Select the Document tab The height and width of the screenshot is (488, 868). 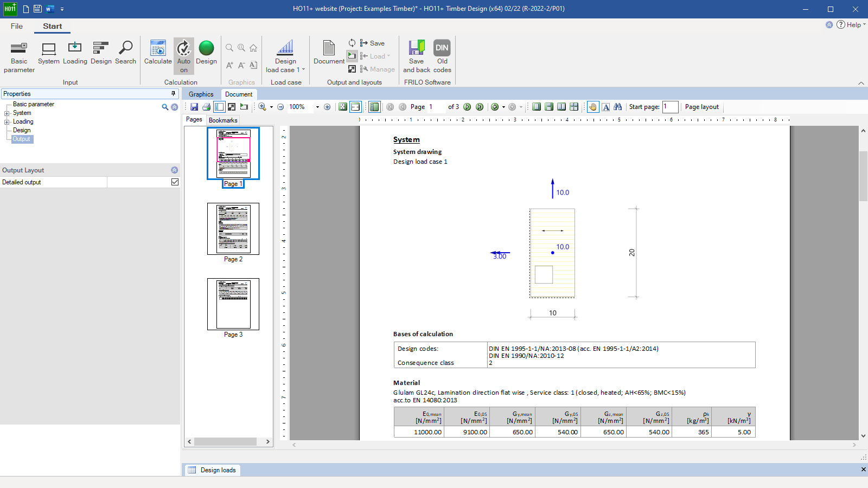click(239, 94)
